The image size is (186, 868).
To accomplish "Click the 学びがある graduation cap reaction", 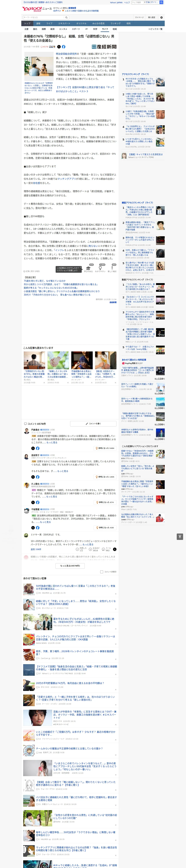I will [x=89, y=269].
